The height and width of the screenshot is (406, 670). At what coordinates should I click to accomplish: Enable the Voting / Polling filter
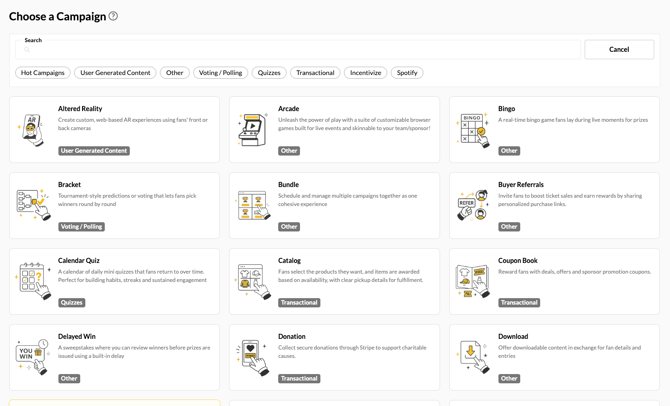click(221, 73)
